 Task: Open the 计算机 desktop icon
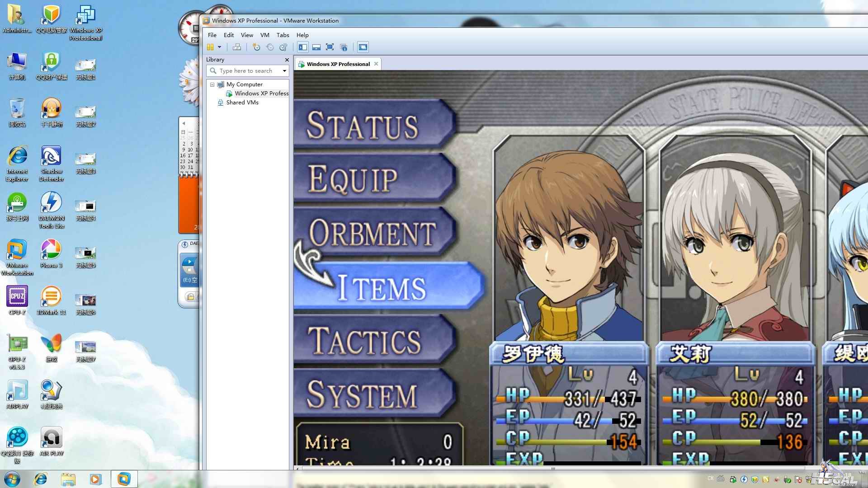(x=17, y=66)
